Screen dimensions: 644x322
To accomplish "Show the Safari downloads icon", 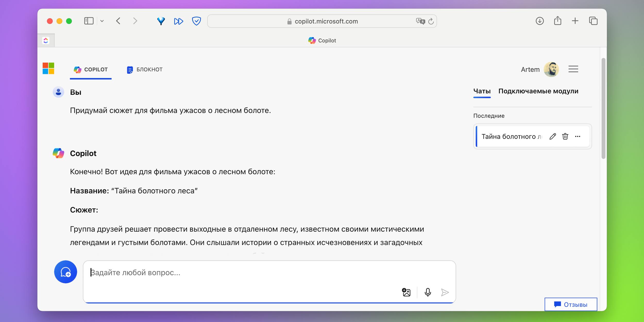I will (x=540, y=21).
